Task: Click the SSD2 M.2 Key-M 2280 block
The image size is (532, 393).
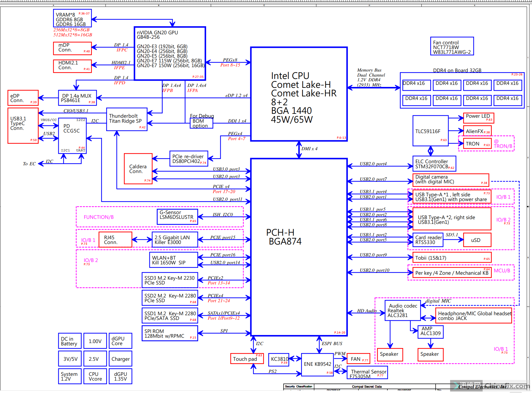Action: coord(170,298)
